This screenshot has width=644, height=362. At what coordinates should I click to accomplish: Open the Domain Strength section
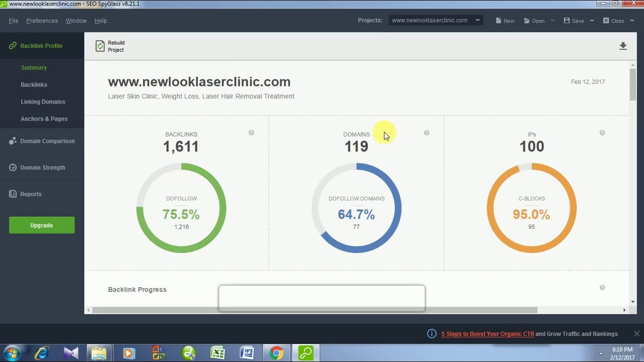pyautogui.click(x=42, y=167)
